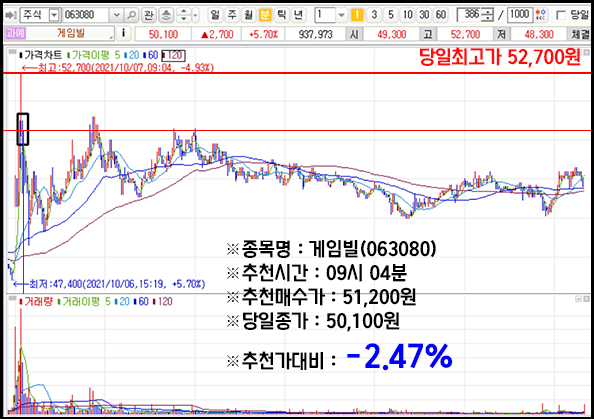Screen dimensions: 594x419
Task: Switch chart to 일 daily period
Action: click(215, 15)
